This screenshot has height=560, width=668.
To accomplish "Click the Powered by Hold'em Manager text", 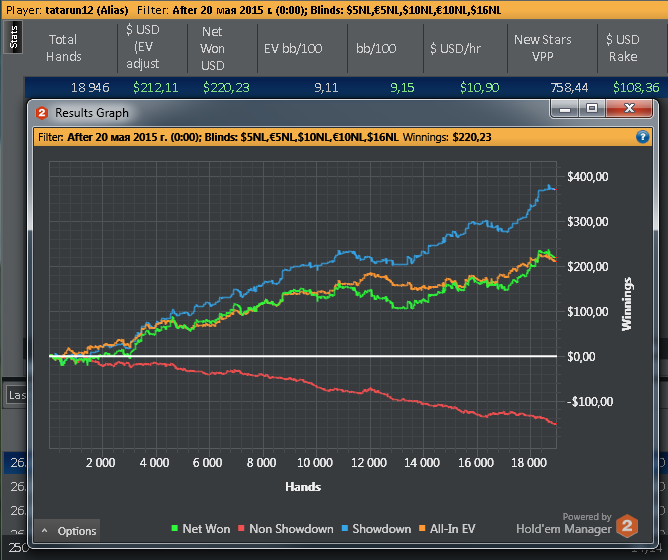I will point(564,524).
